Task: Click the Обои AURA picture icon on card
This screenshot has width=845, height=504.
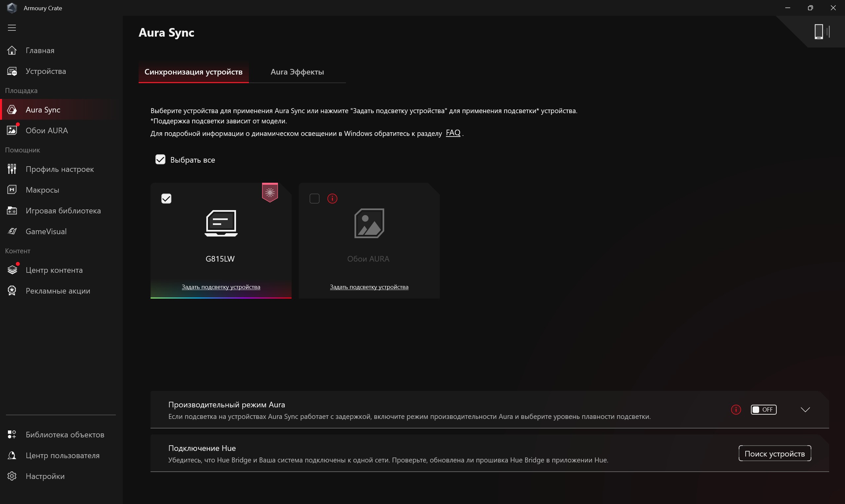Action: tap(369, 223)
